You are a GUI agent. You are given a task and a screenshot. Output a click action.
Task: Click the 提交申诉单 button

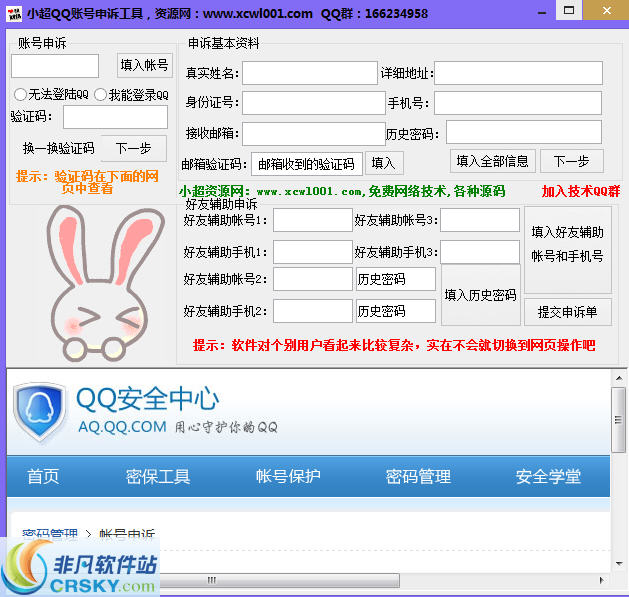click(568, 312)
